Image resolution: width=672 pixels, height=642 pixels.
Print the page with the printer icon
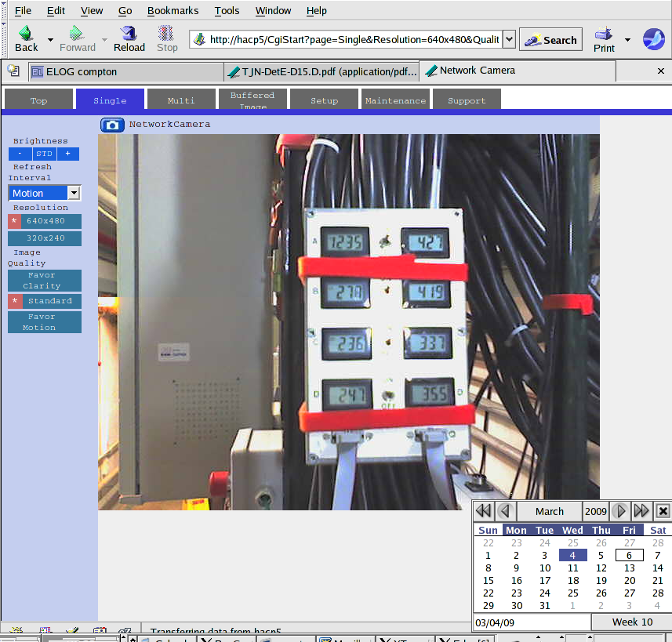click(x=604, y=34)
